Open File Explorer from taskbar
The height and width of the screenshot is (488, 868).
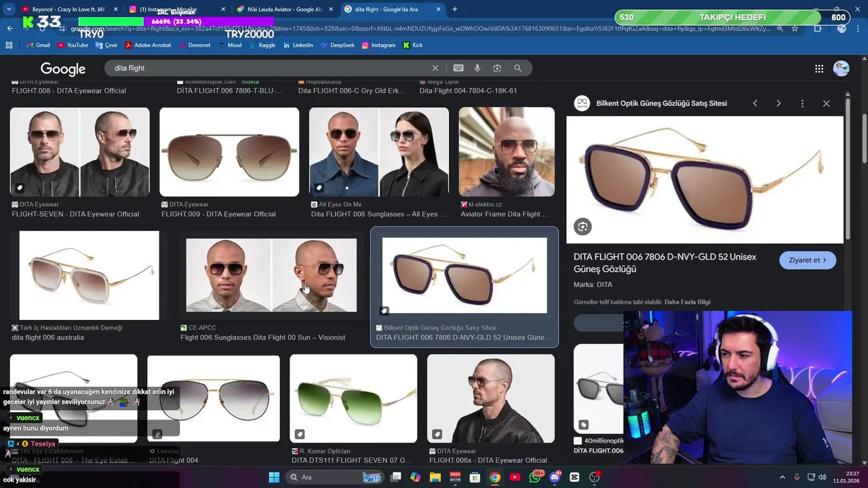tap(435, 477)
